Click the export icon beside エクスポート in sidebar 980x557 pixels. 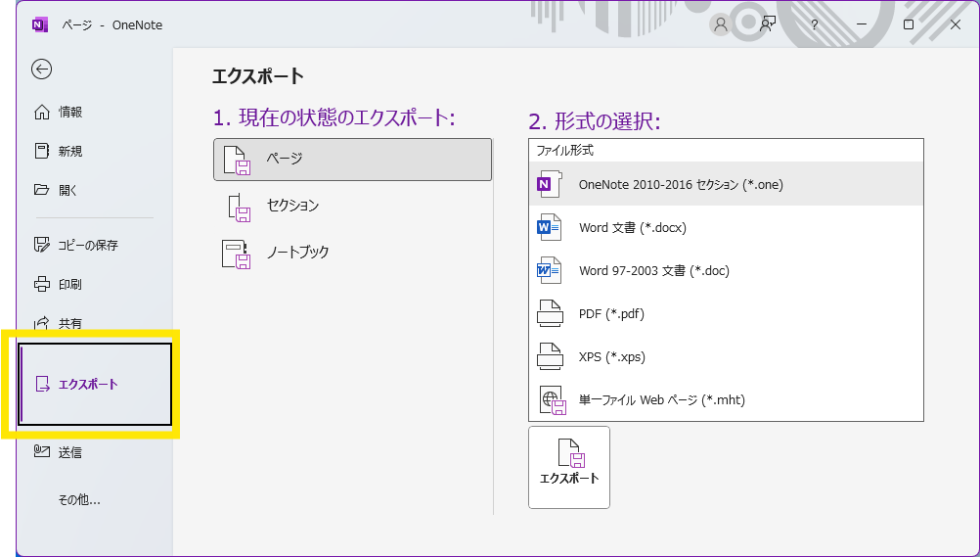click(42, 385)
